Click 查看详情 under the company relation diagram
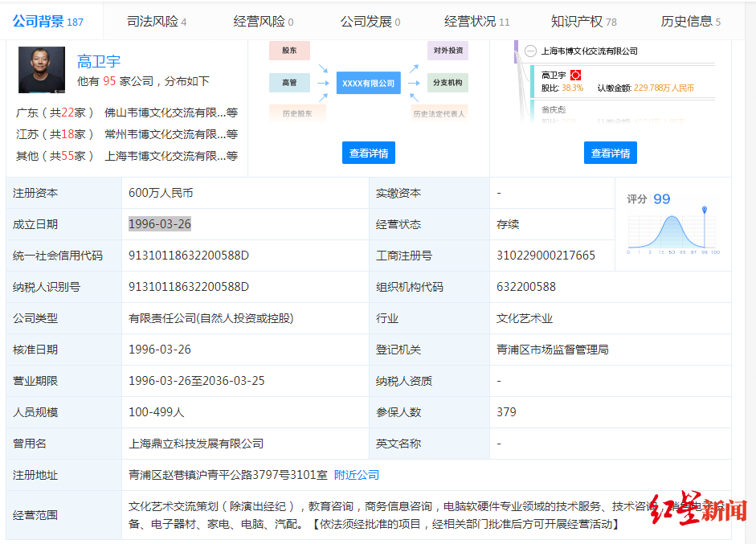 point(369,153)
